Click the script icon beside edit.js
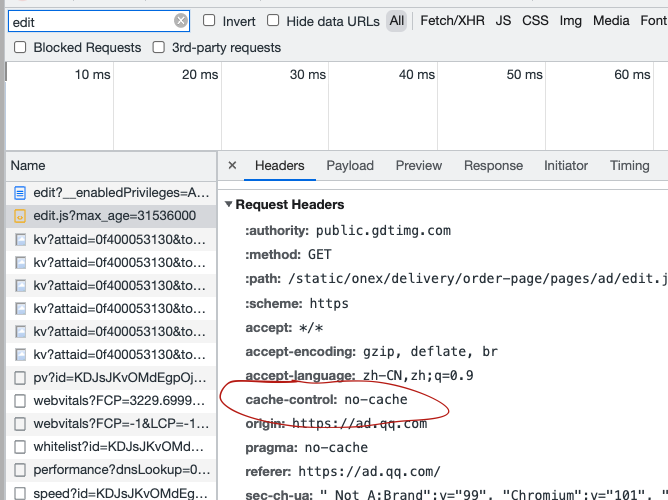The image size is (668, 500). click(21, 216)
